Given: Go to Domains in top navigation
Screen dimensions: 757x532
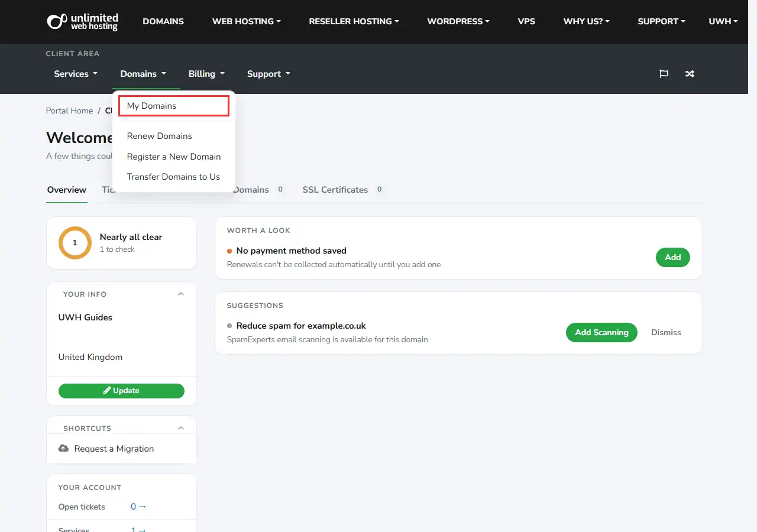Looking at the screenshot, I should (x=163, y=21).
